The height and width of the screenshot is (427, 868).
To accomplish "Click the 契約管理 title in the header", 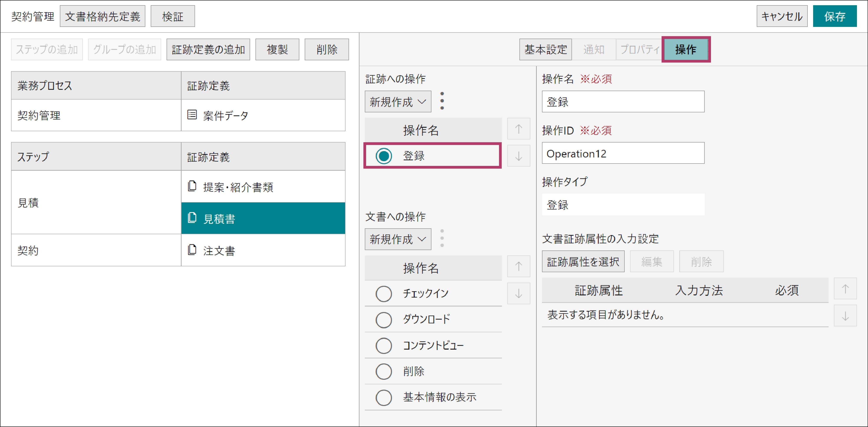I will (33, 16).
